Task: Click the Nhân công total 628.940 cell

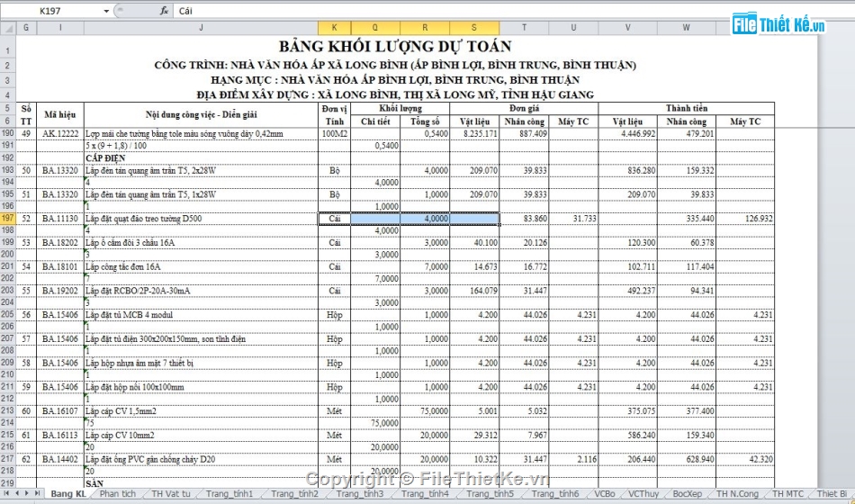Action: pyautogui.click(x=686, y=459)
